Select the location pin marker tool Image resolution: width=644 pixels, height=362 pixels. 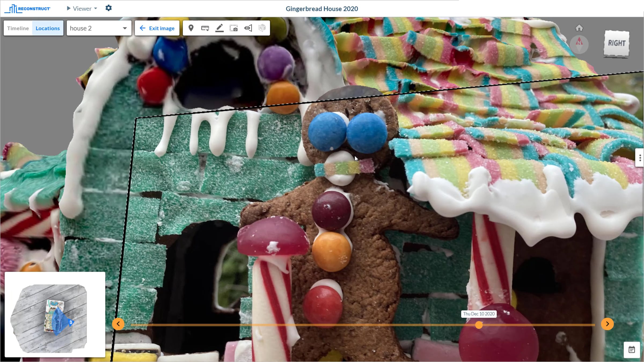pos(191,28)
